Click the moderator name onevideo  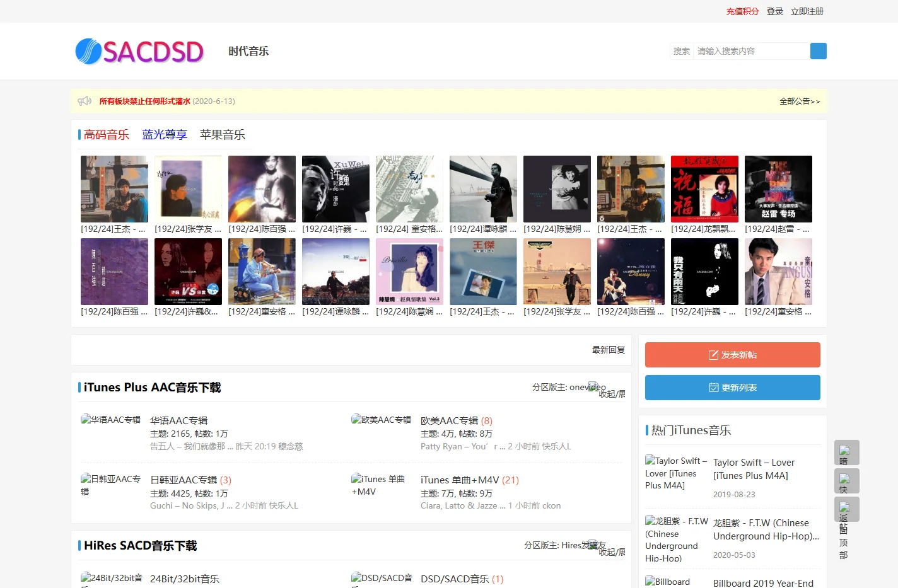587,387
